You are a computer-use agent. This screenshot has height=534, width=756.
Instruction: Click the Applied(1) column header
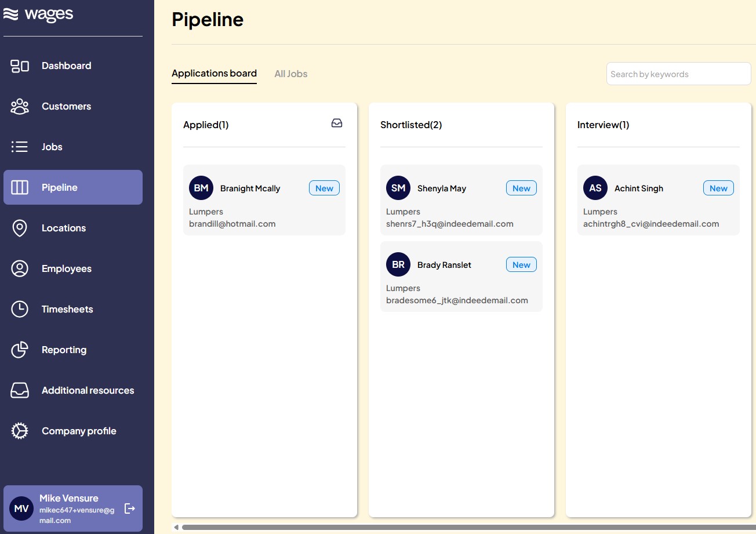[206, 125]
